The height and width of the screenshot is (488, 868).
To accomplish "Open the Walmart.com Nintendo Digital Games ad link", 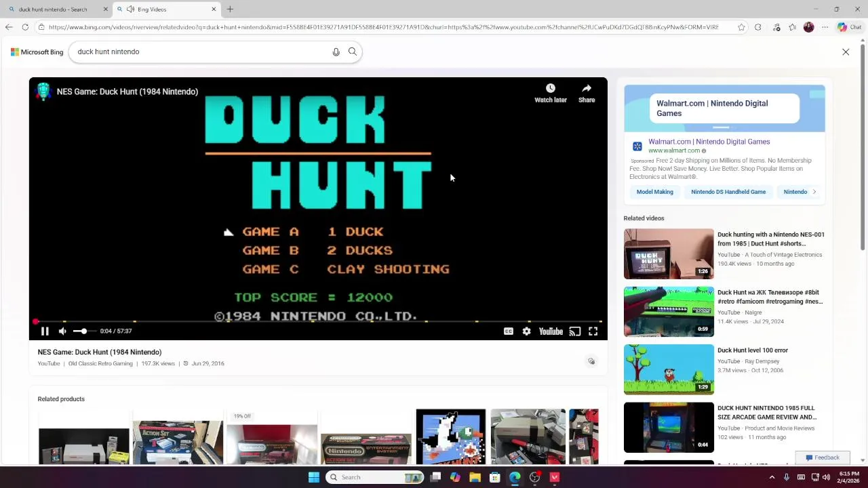I will pos(709,142).
